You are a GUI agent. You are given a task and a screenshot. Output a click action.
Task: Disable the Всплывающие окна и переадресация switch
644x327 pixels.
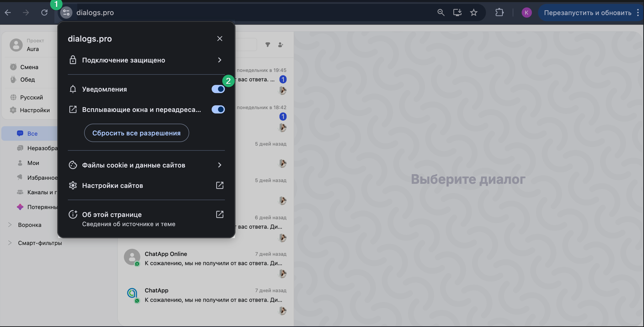tap(218, 109)
